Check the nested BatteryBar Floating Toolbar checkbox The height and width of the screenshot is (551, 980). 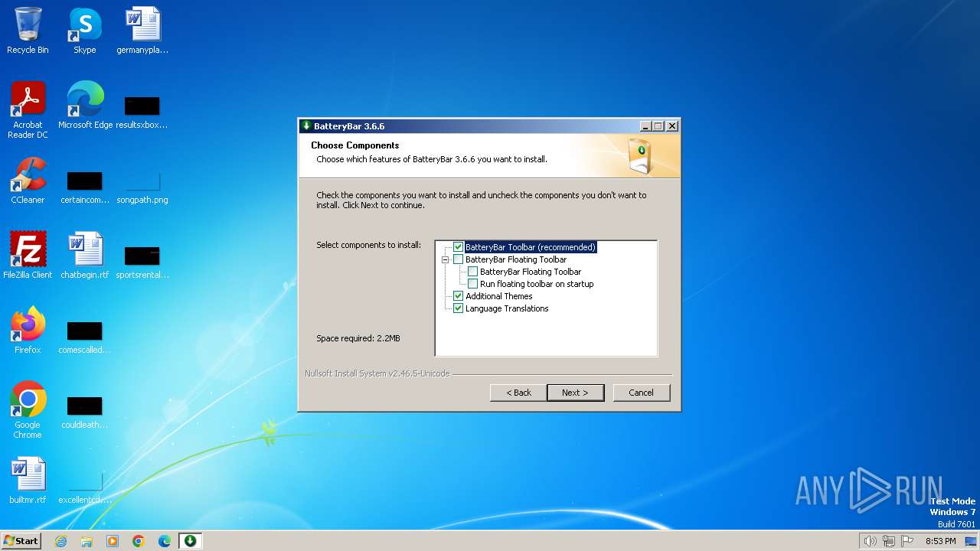472,272
